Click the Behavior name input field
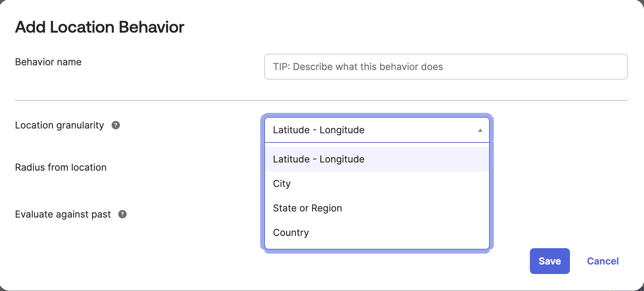This screenshot has height=291, width=644. pyautogui.click(x=445, y=67)
